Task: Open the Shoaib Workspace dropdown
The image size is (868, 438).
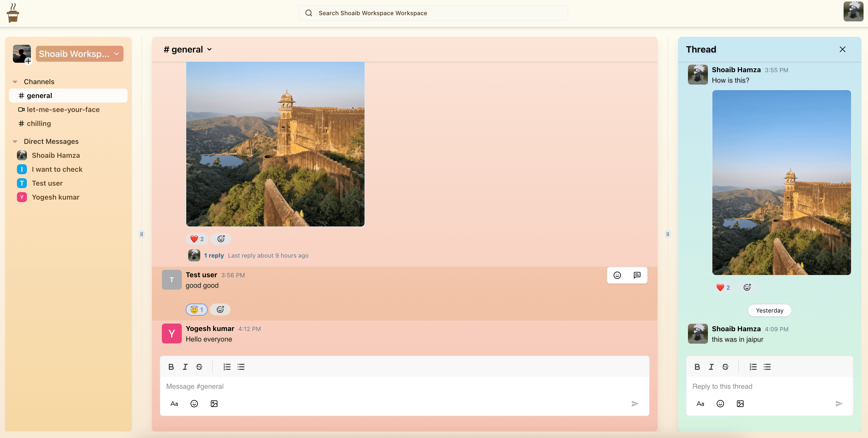Action: tap(79, 54)
